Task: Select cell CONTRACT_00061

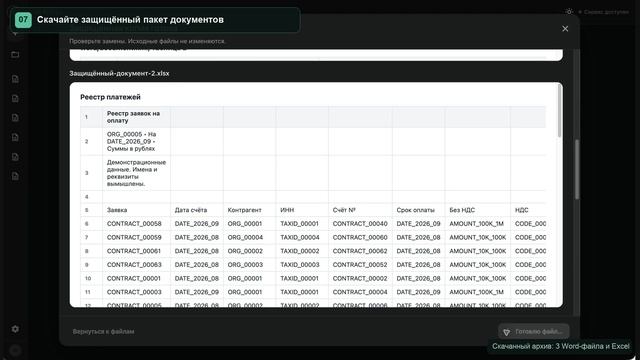Action: tap(136, 251)
